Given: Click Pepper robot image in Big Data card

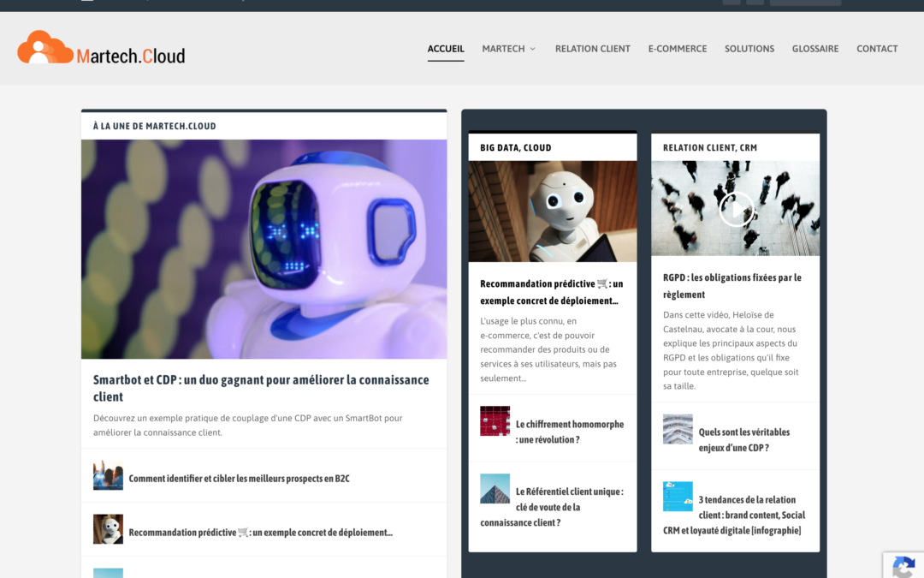Looking at the screenshot, I should point(552,212).
